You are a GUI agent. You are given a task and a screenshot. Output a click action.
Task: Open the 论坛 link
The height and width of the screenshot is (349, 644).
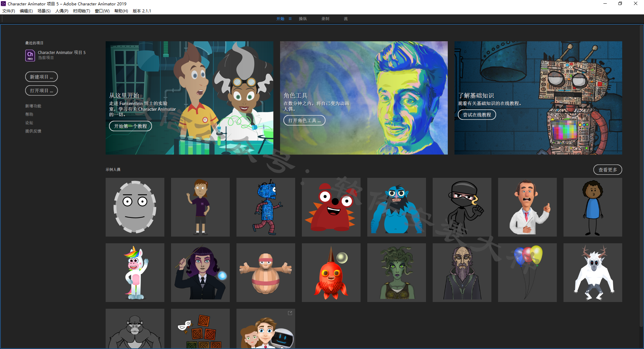29,123
